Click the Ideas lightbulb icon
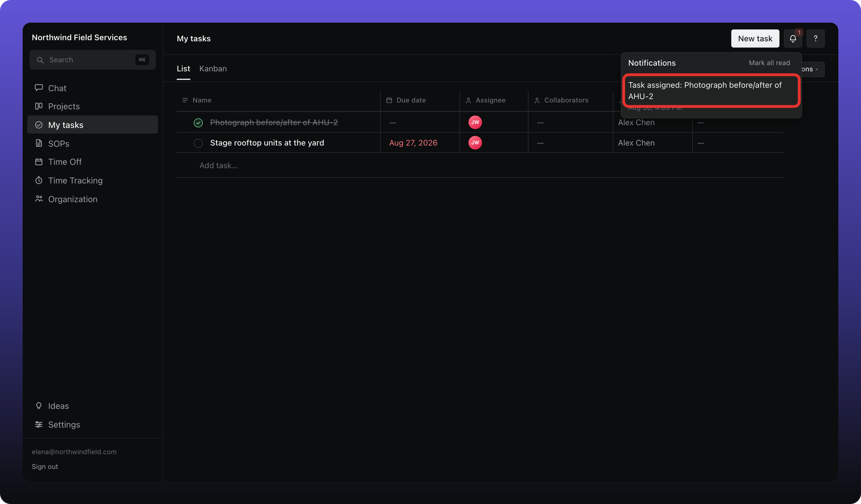Screen dimensions: 861x504 click(39, 406)
